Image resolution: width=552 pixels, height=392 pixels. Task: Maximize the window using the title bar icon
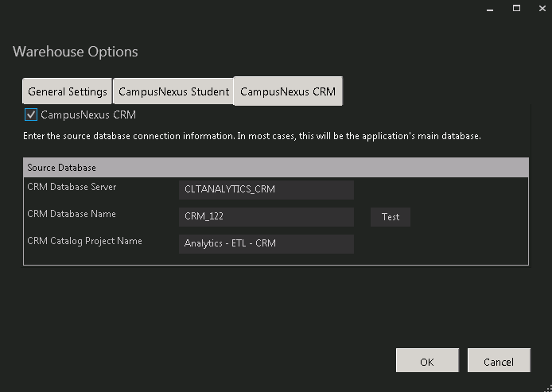(515, 9)
